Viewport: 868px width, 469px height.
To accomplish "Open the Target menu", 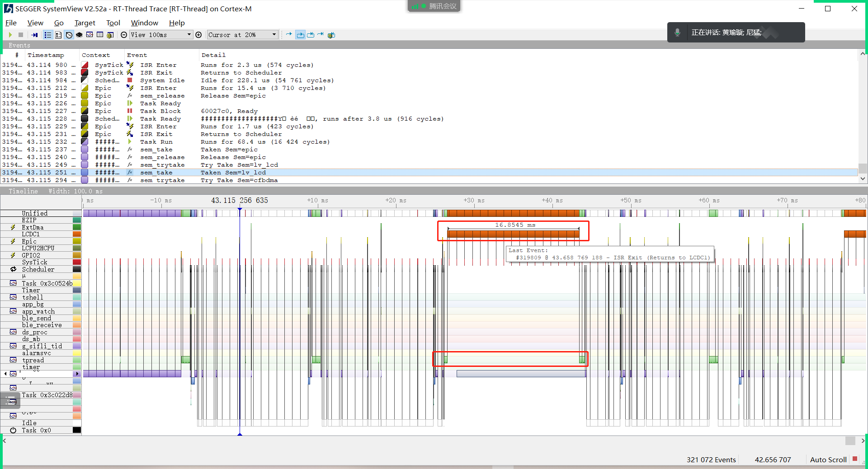I will pyautogui.click(x=85, y=23).
